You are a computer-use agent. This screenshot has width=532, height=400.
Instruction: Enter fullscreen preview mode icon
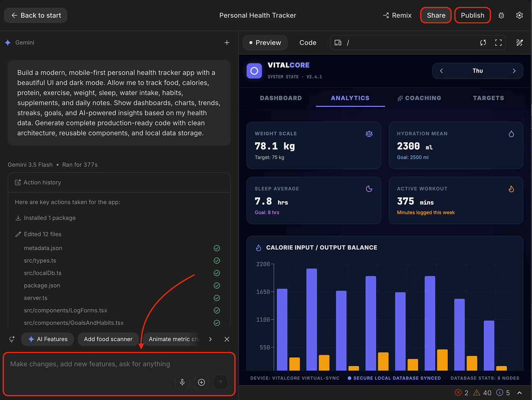(498, 43)
